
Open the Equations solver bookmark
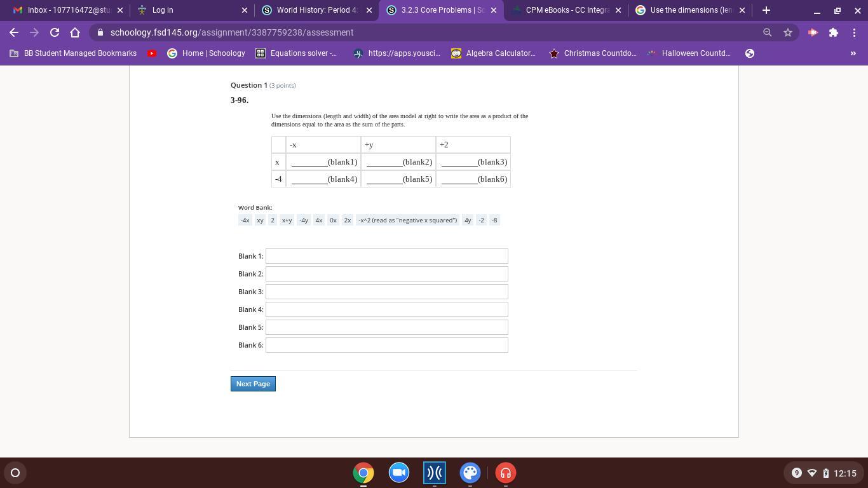(x=296, y=53)
